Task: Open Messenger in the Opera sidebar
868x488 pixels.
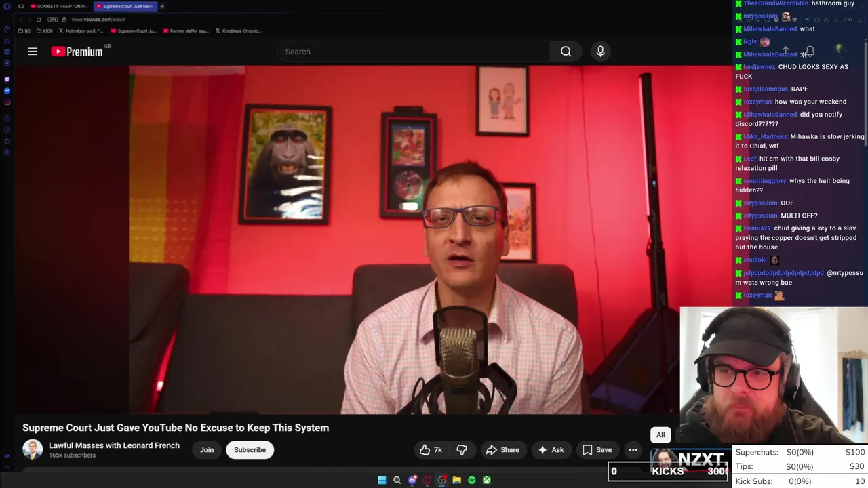Action: 7,91
